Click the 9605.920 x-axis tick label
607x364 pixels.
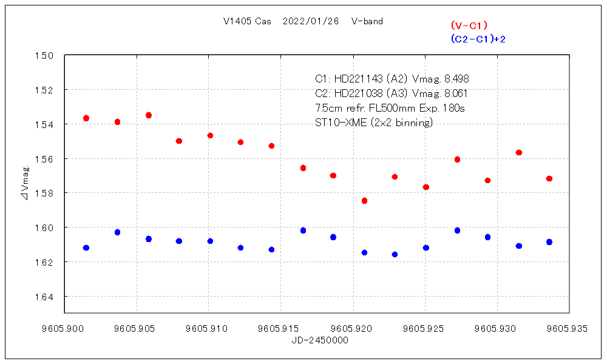[353, 328]
